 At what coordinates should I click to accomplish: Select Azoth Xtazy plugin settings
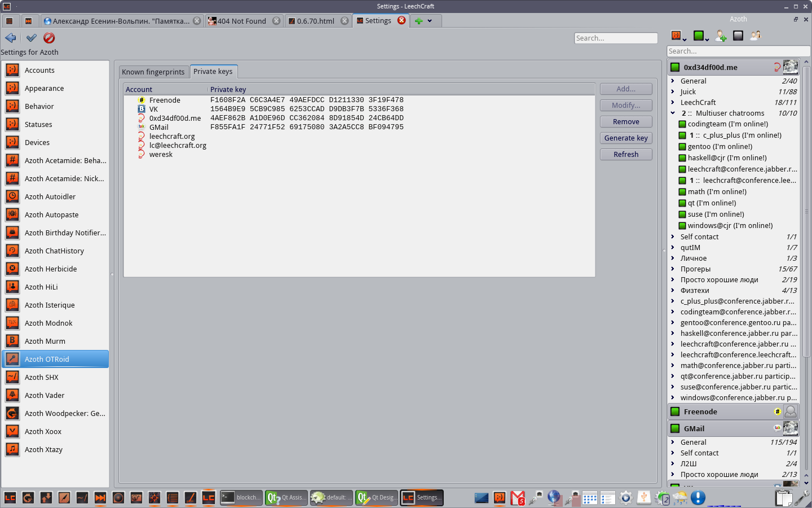coord(55,449)
